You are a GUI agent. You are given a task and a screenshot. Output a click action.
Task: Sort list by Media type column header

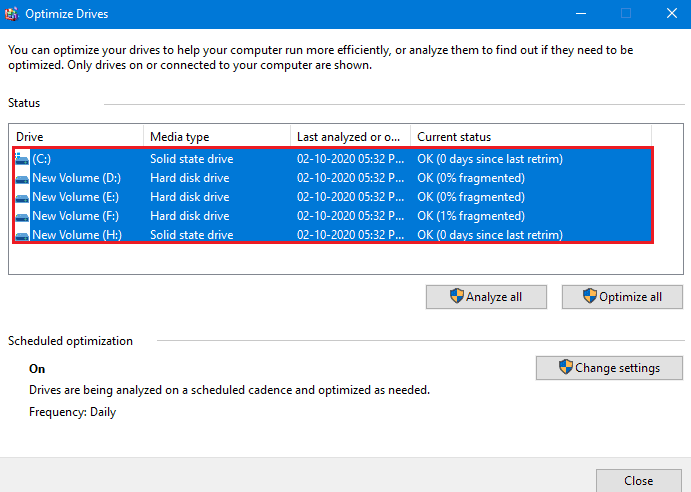(x=217, y=137)
